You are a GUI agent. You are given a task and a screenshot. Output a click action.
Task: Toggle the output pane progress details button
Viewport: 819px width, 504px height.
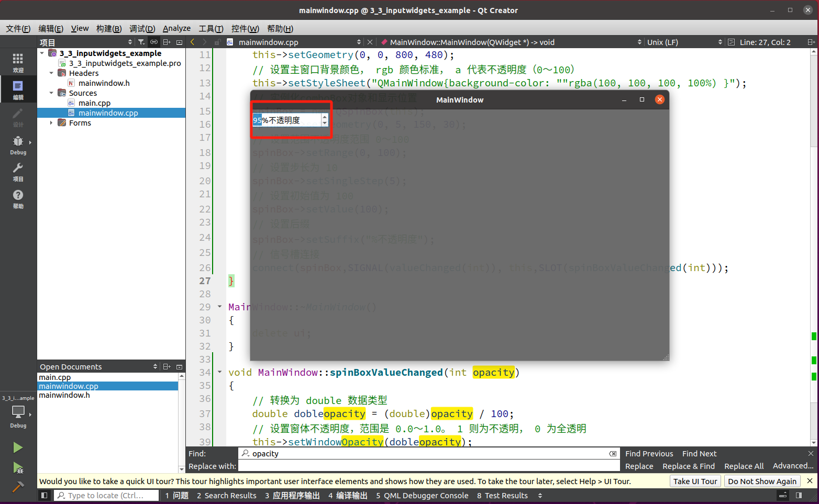[x=782, y=495]
